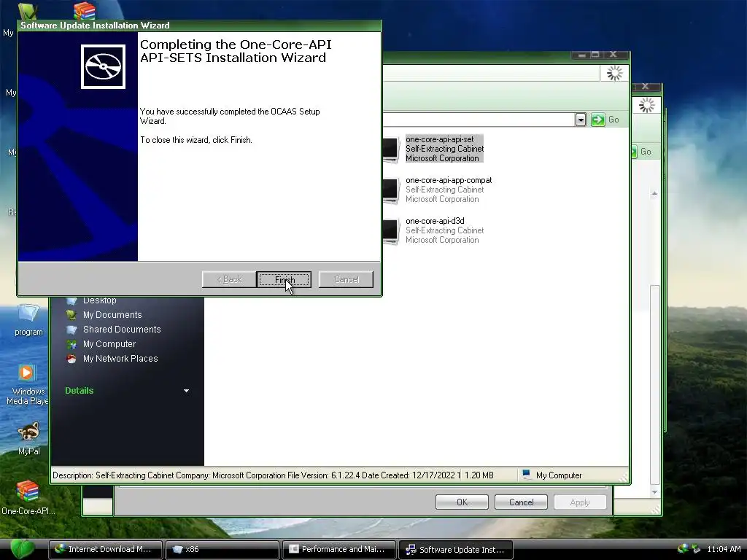Screen dimensions: 747x560
Task: Click the greyed-out Cancel button in the wizard
Action: (346, 279)
